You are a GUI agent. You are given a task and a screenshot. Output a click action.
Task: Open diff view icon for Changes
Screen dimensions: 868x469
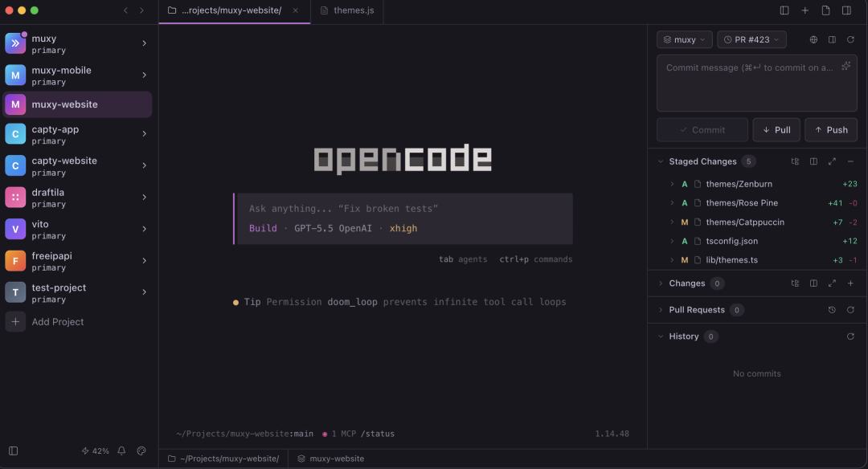point(813,283)
